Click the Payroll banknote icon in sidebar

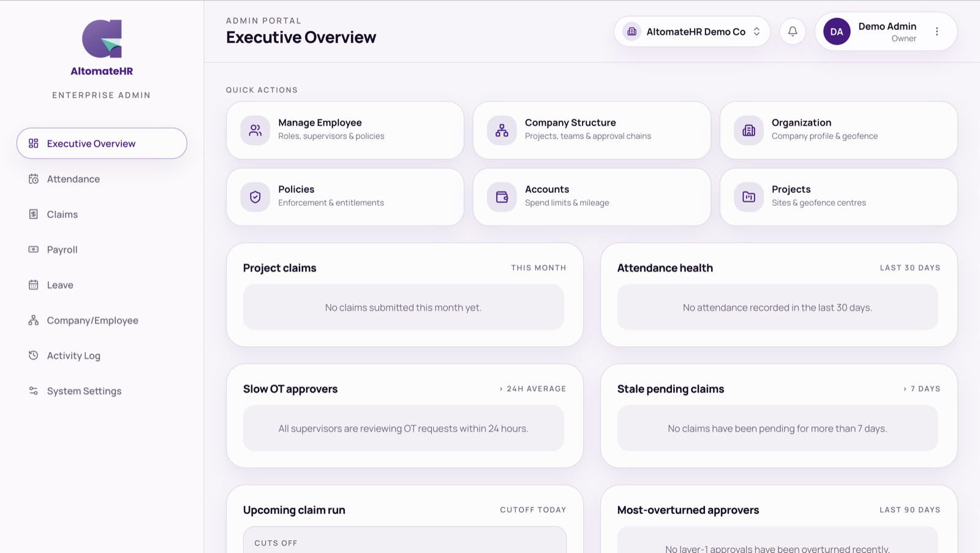pos(34,249)
